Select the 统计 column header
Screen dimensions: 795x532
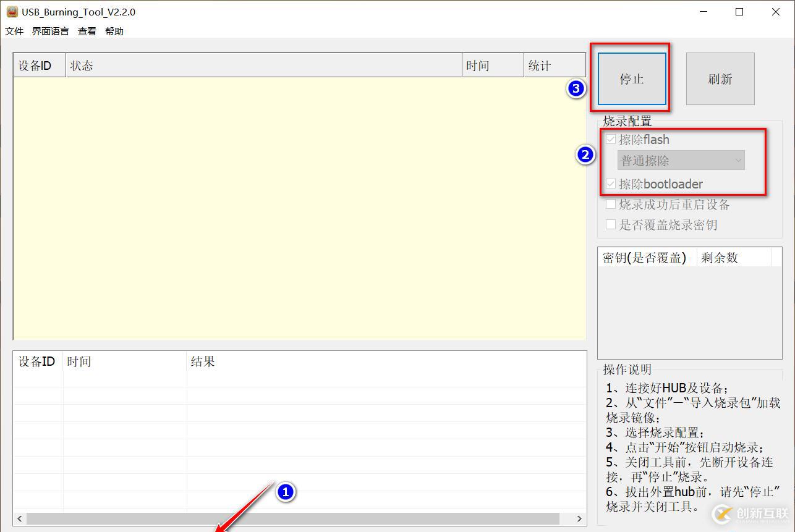pos(555,65)
